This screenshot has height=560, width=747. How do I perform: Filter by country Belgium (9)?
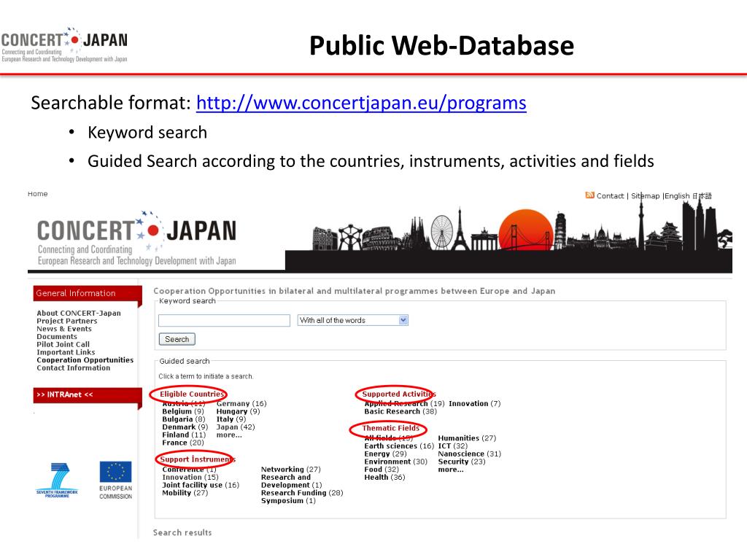coord(183,411)
